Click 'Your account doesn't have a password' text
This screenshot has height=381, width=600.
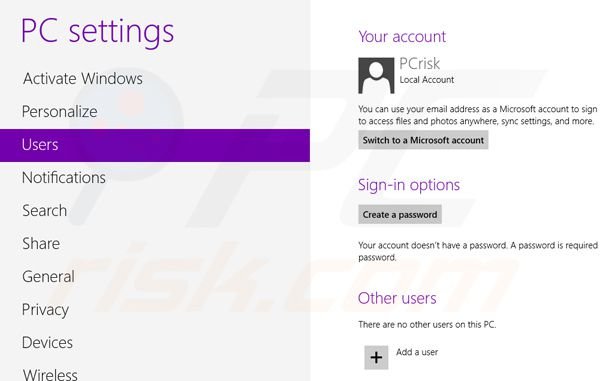click(x=478, y=251)
